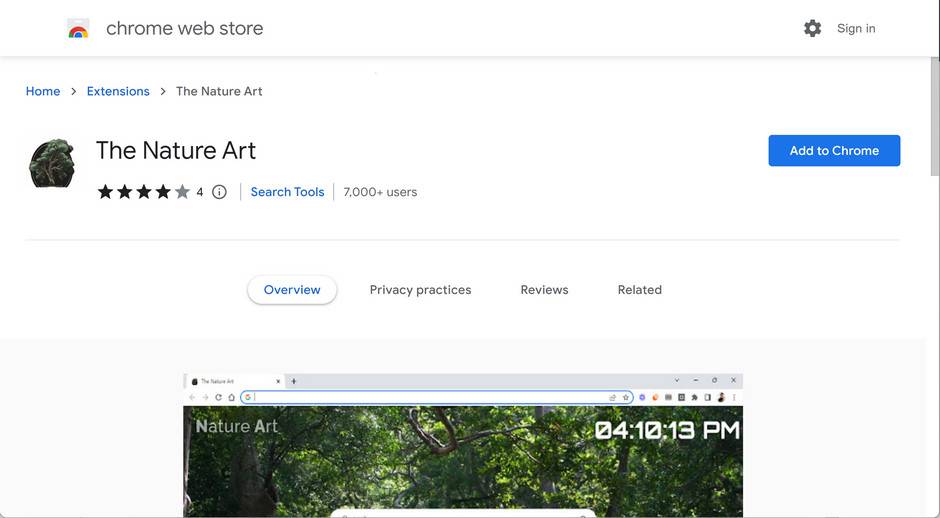Show the Related tab
The width and height of the screenshot is (940, 518).
(639, 290)
